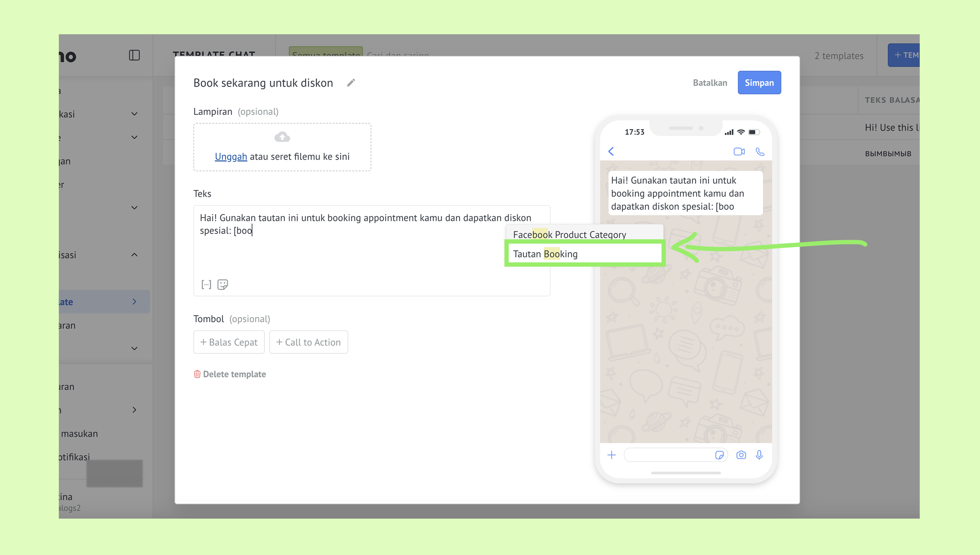This screenshot has width=980, height=555.
Task: Tap the plus icon in the phone preview
Action: tap(611, 455)
